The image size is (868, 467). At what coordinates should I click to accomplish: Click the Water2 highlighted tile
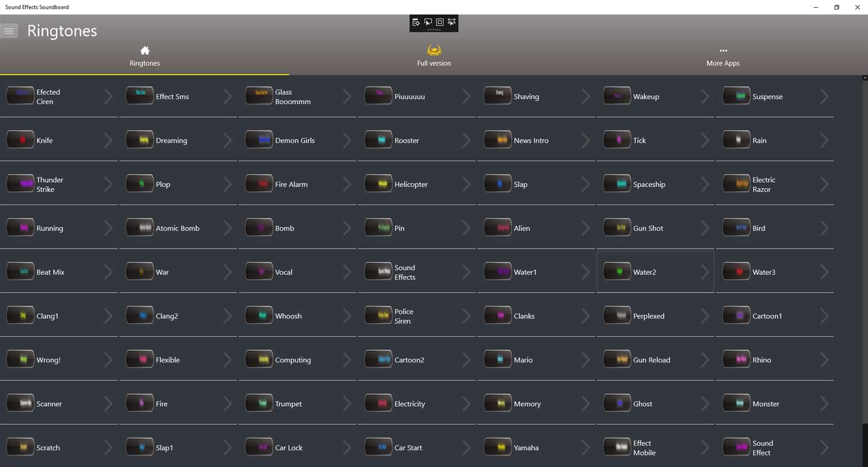(655, 272)
